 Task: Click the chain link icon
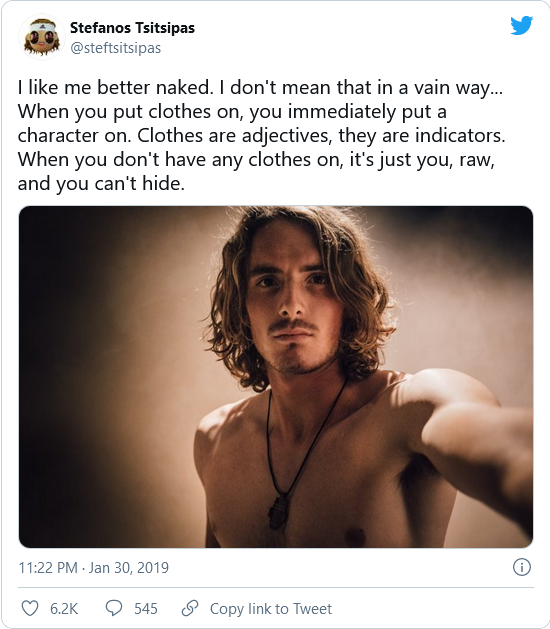190,608
